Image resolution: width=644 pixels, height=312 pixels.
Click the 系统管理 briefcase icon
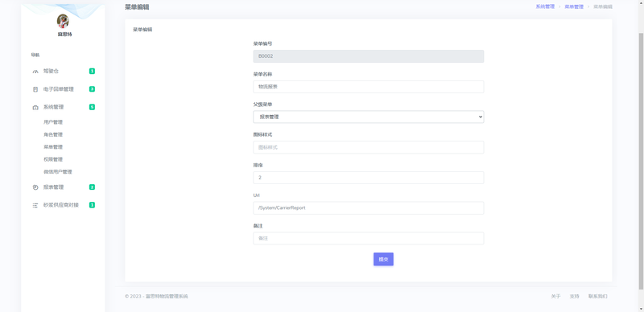pyautogui.click(x=35, y=107)
